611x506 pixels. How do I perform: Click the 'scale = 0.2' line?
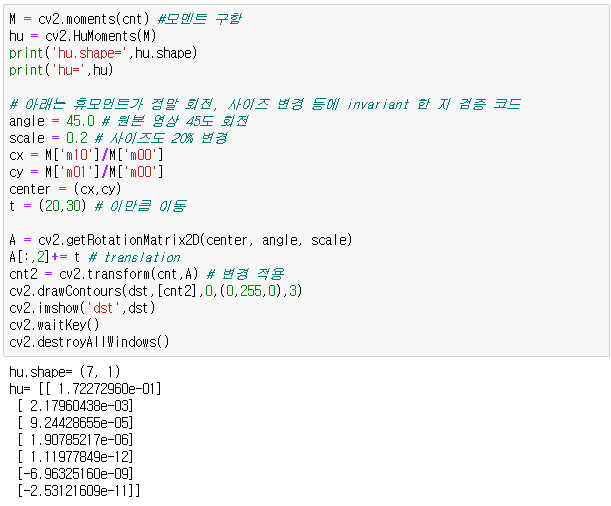pos(118,138)
